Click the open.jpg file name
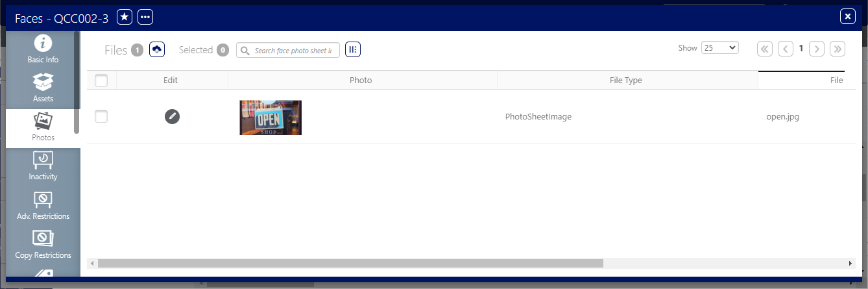The height and width of the screenshot is (289, 868). click(x=782, y=117)
